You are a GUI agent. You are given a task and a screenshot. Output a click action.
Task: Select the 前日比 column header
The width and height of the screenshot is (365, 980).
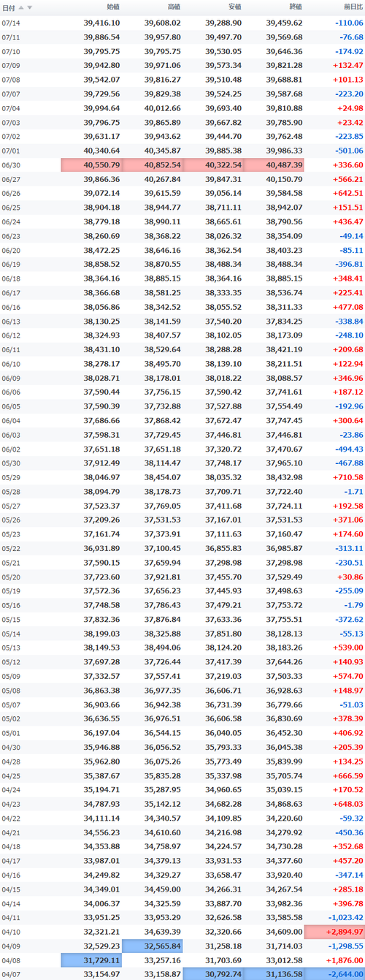coord(352,7)
